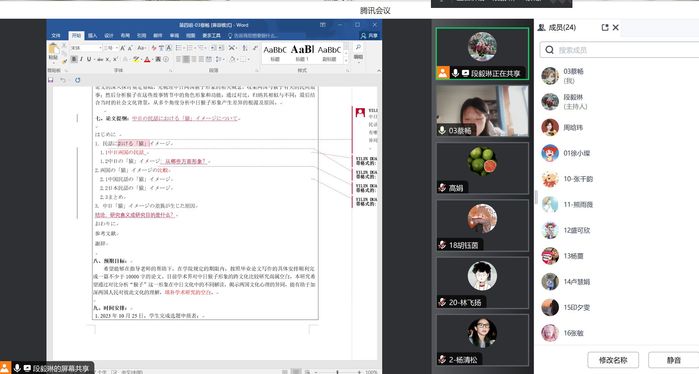699x374 pixels.
Task: Apply the 副标题 style
Action: point(329,53)
